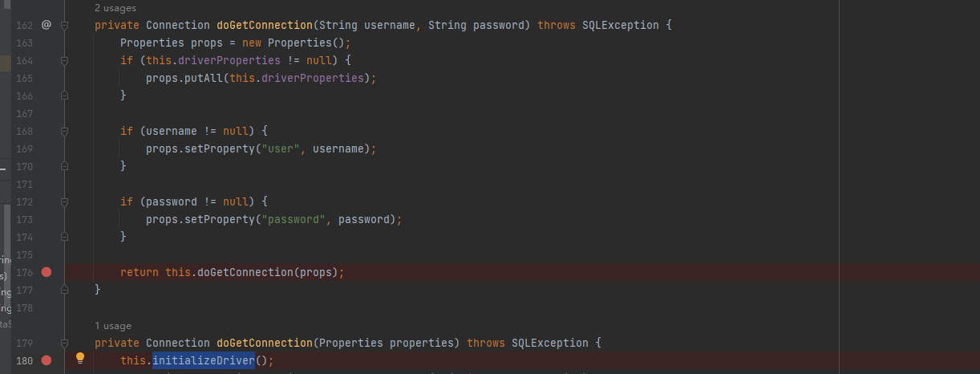The width and height of the screenshot is (980, 374).
Task: Click the fold end marker on line 177
Action: pyautogui.click(x=65, y=290)
